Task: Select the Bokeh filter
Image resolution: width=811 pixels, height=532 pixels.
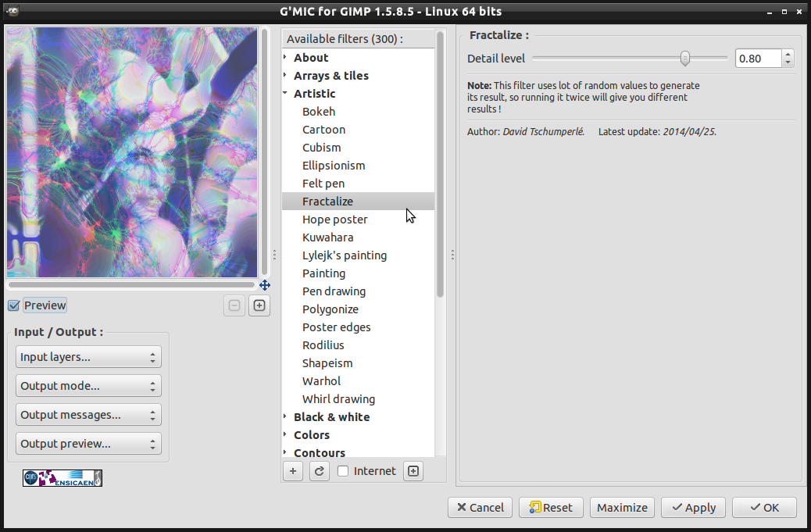Action: [x=319, y=112]
